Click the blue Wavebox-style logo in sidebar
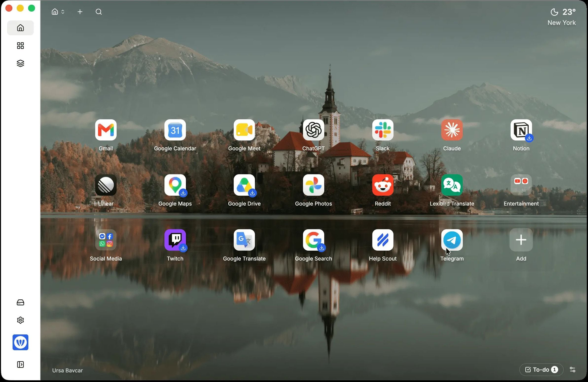The width and height of the screenshot is (588, 382). pyautogui.click(x=20, y=342)
